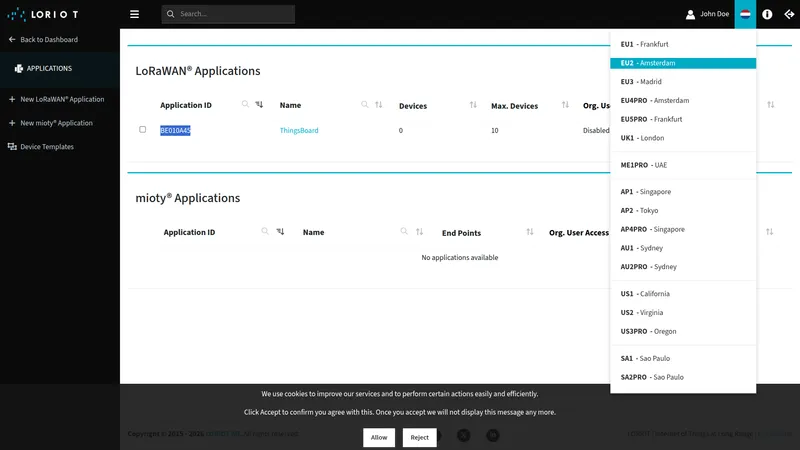Search mioty Name column
The width and height of the screenshot is (800, 450).
404,231
